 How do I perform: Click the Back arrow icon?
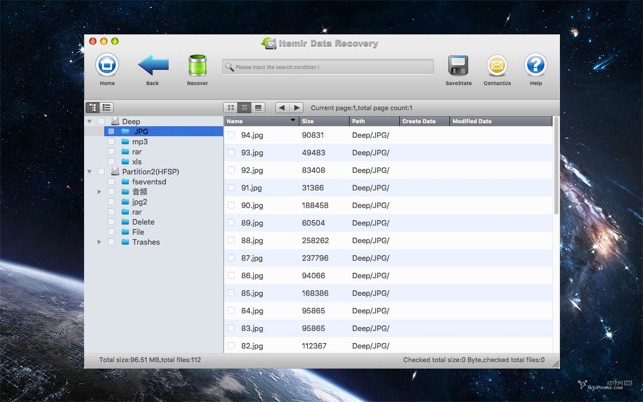click(153, 64)
